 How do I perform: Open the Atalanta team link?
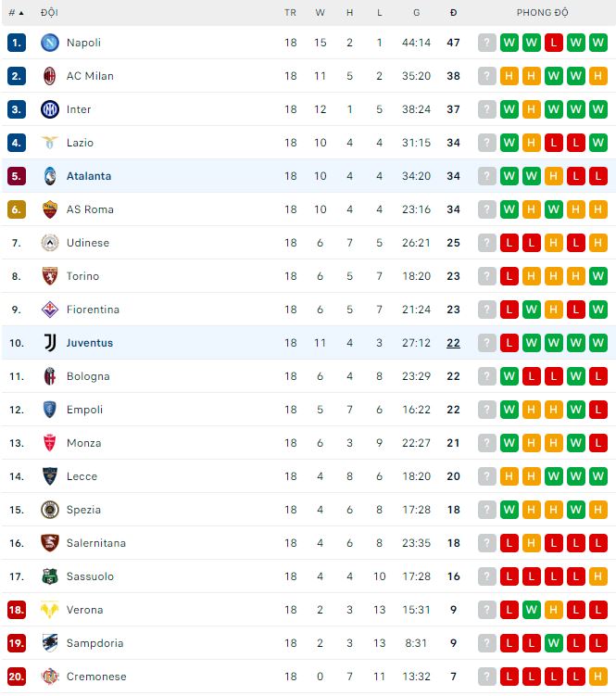click(89, 176)
